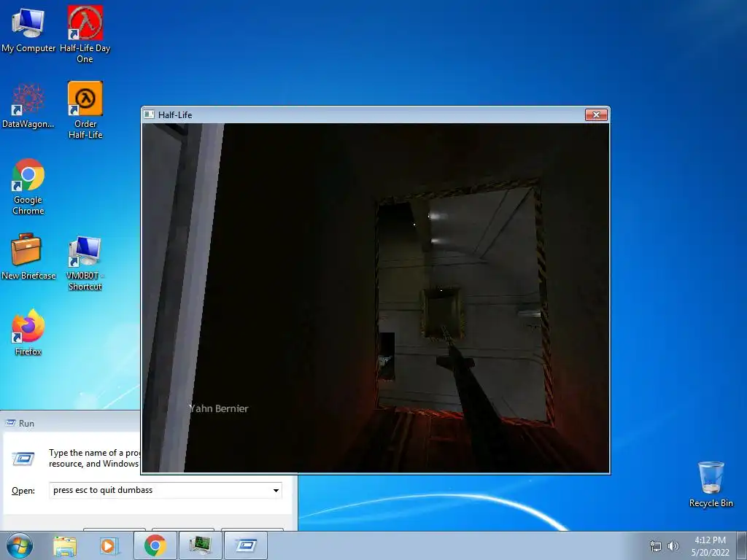This screenshot has height=560, width=747.
Task: Select the Firefox desktop icon
Action: (x=28, y=332)
